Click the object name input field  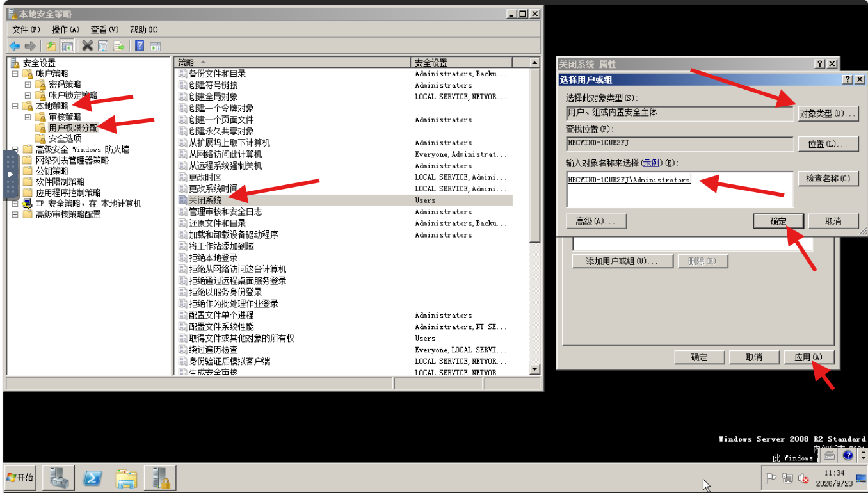click(x=680, y=189)
